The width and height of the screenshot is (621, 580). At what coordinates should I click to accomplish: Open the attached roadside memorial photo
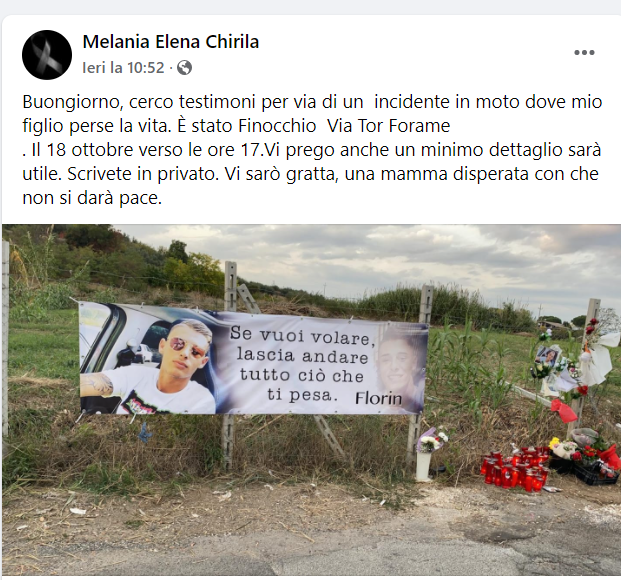(311, 400)
